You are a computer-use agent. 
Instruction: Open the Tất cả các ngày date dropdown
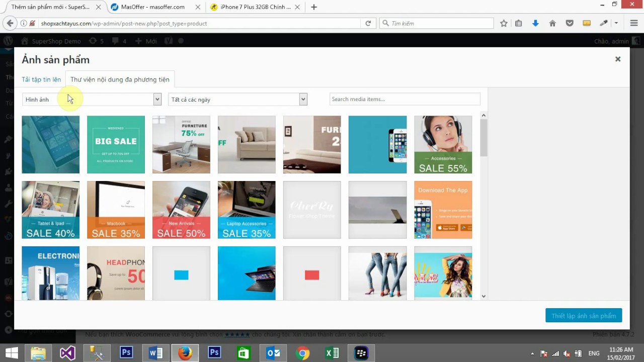237,100
